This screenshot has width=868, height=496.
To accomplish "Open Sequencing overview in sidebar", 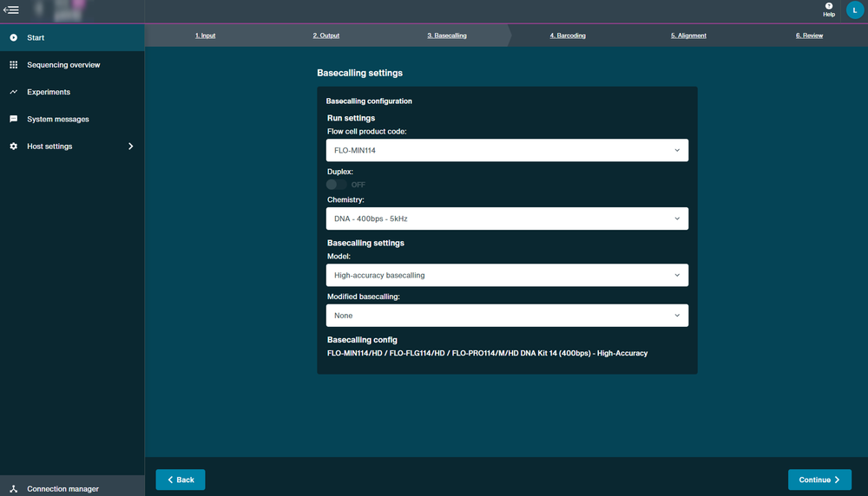I will [x=72, y=65].
